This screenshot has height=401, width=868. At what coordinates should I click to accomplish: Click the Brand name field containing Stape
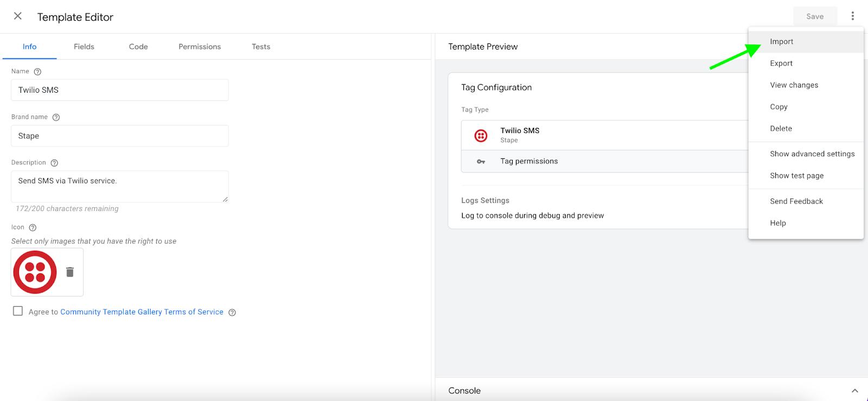pyautogui.click(x=120, y=136)
